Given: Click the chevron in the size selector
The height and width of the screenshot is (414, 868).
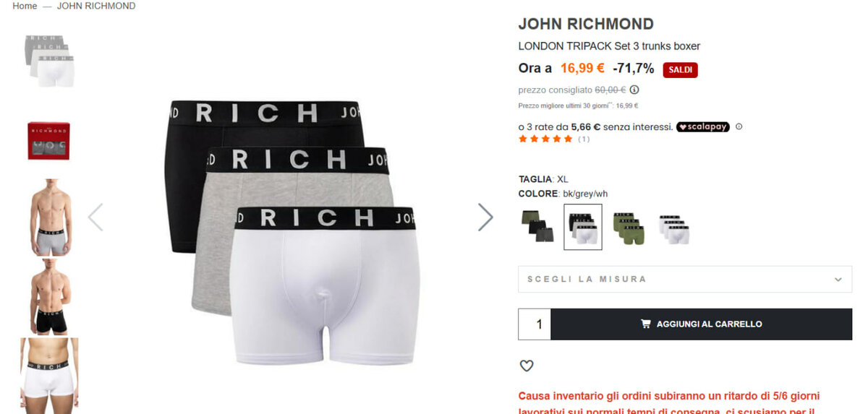Looking at the screenshot, I should (838, 280).
